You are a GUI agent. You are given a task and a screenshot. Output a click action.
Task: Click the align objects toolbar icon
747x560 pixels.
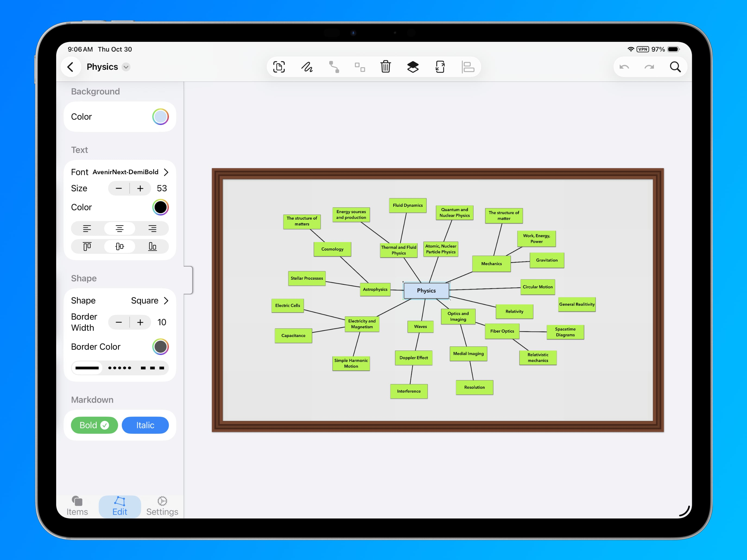(468, 67)
